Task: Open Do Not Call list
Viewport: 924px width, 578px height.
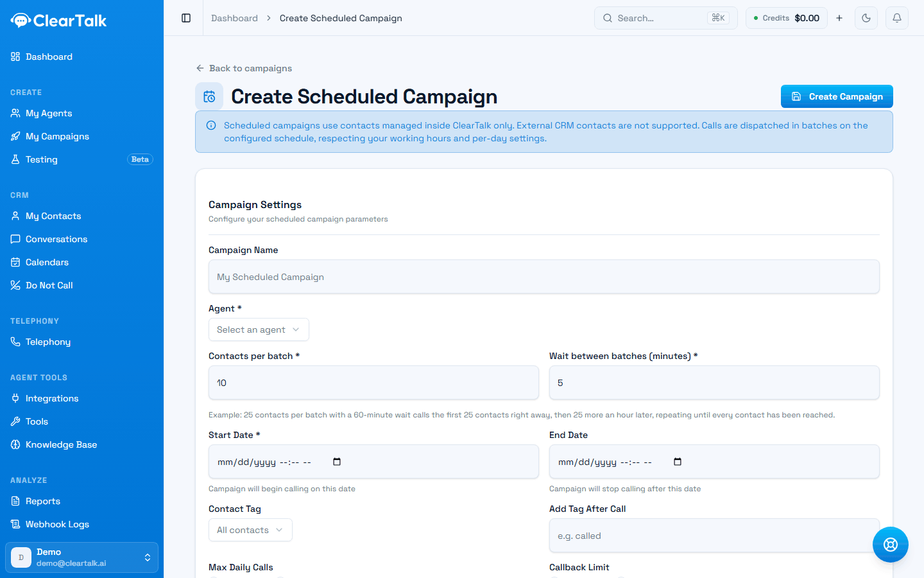Action: coord(81,285)
